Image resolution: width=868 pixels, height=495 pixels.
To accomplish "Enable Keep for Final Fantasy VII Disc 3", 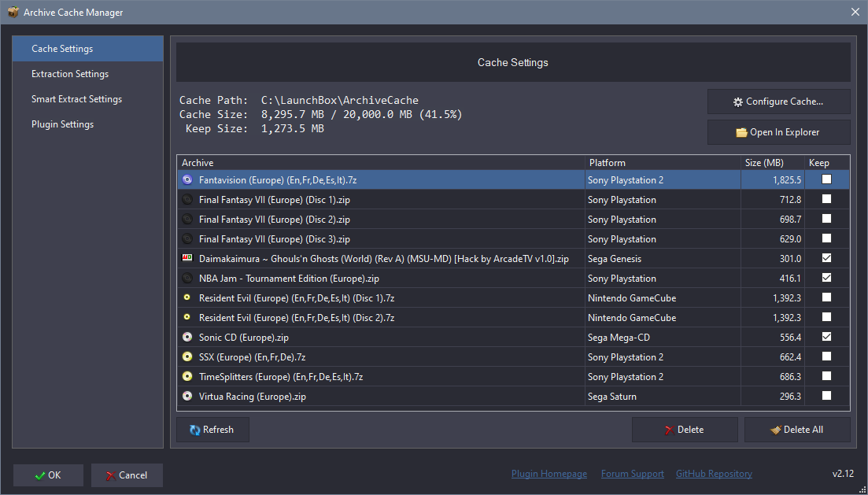I will coord(826,238).
